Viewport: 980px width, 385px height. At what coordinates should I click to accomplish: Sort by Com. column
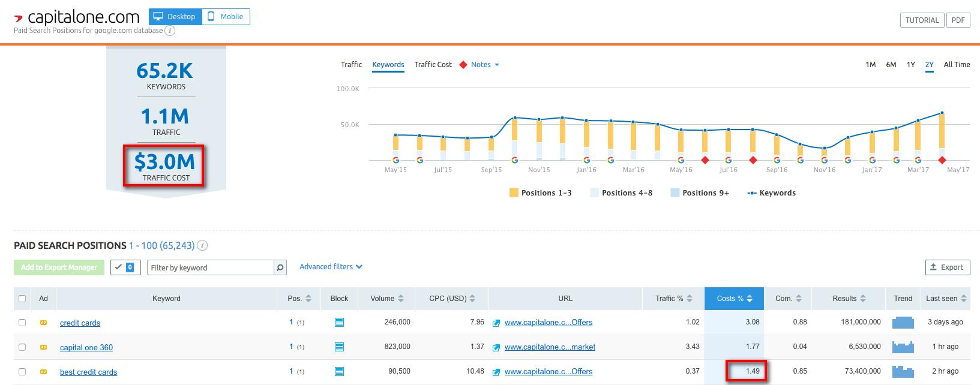pyautogui.click(x=789, y=299)
